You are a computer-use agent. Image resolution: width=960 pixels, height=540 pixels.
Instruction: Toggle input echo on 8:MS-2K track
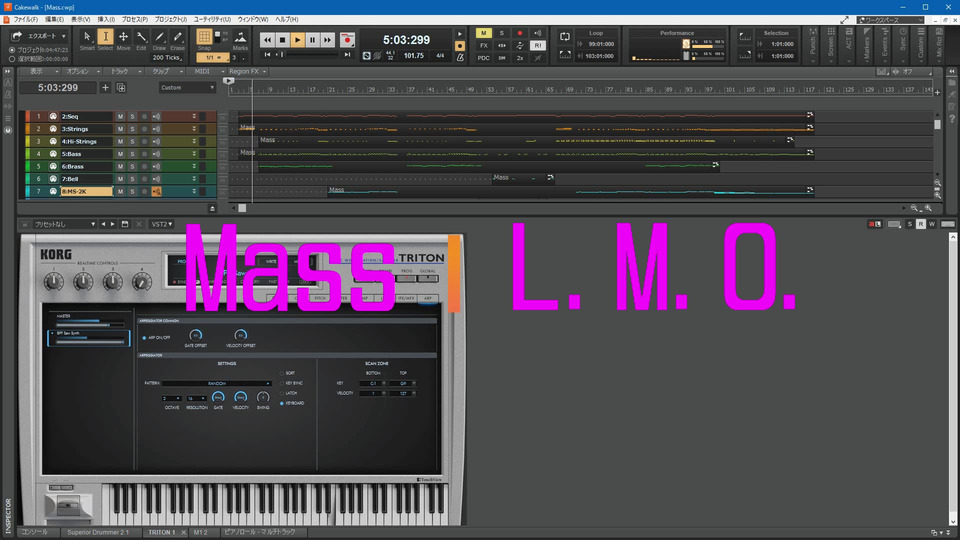pos(157,192)
